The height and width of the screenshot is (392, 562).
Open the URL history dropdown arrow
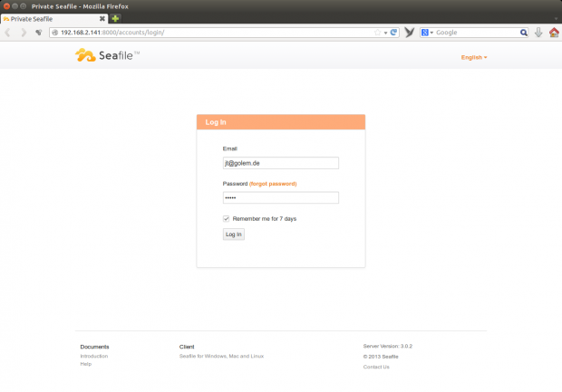(x=385, y=33)
